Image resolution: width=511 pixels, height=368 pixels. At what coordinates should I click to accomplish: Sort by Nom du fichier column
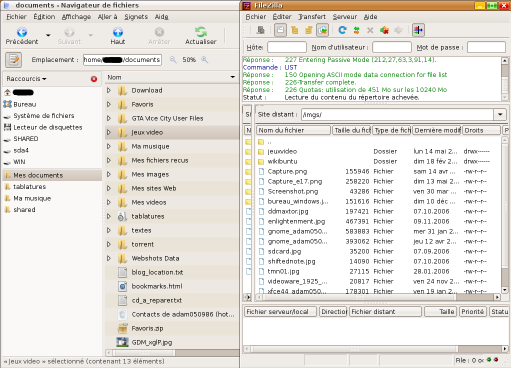point(293,130)
